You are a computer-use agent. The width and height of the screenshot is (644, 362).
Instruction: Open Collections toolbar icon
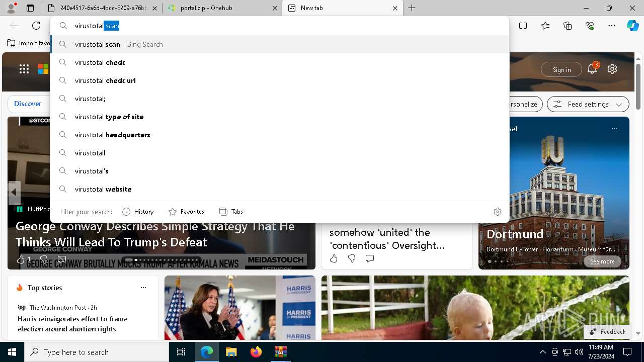(x=568, y=26)
